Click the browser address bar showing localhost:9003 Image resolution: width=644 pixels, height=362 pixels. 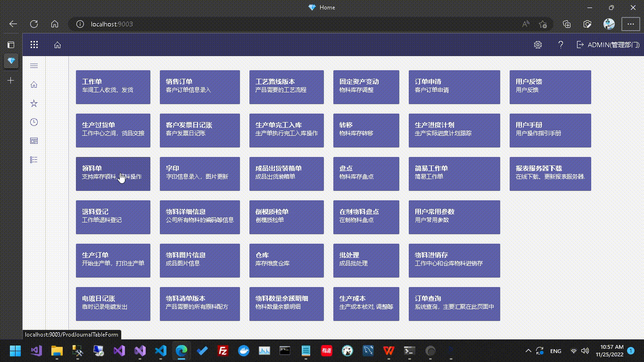click(x=283, y=24)
